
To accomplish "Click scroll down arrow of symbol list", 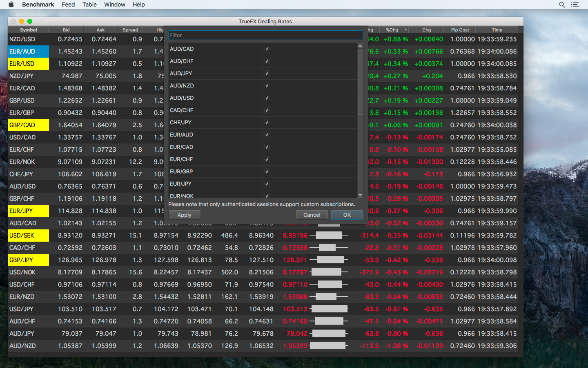I will coord(360,195).
